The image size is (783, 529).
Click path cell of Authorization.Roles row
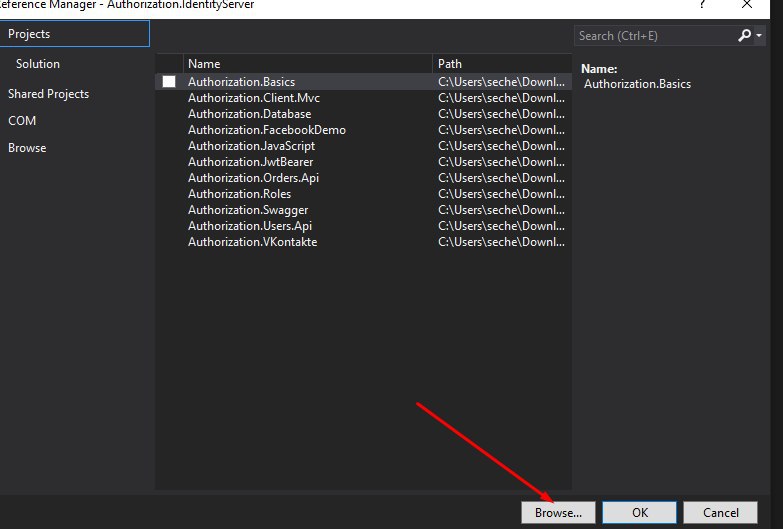pos(501,194)
